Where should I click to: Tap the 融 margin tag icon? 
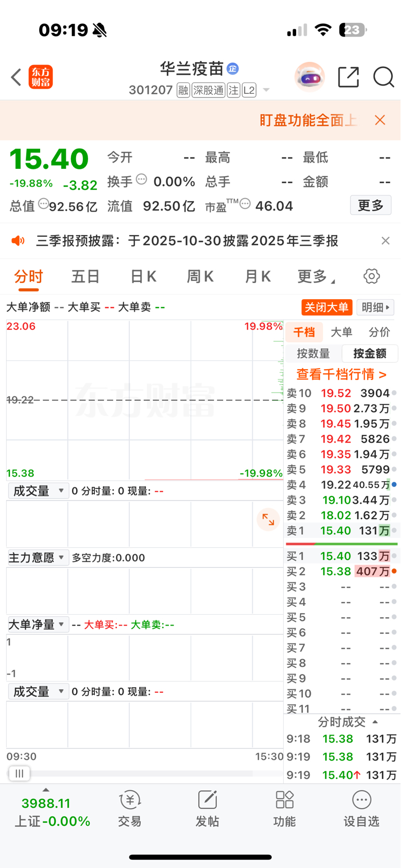[183, 90]
